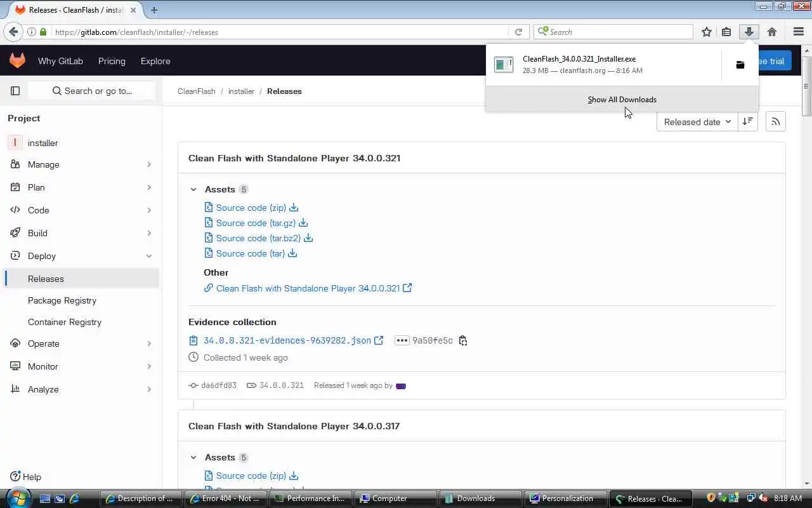
Task: Open the 34.0.0.321-evidences-9639282.json link
Action: (x=287, y=340)
